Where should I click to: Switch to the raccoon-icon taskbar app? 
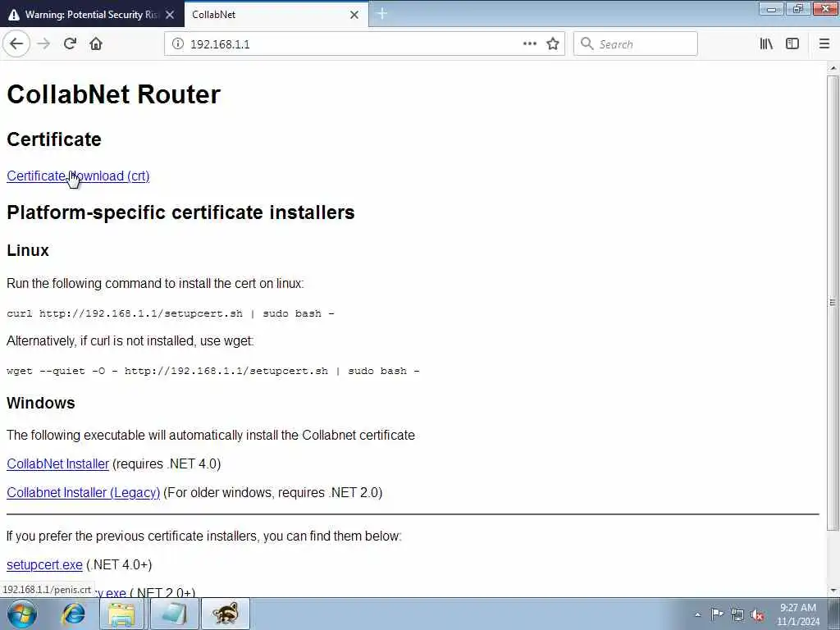pyautogui.click(x=225, y=614)
